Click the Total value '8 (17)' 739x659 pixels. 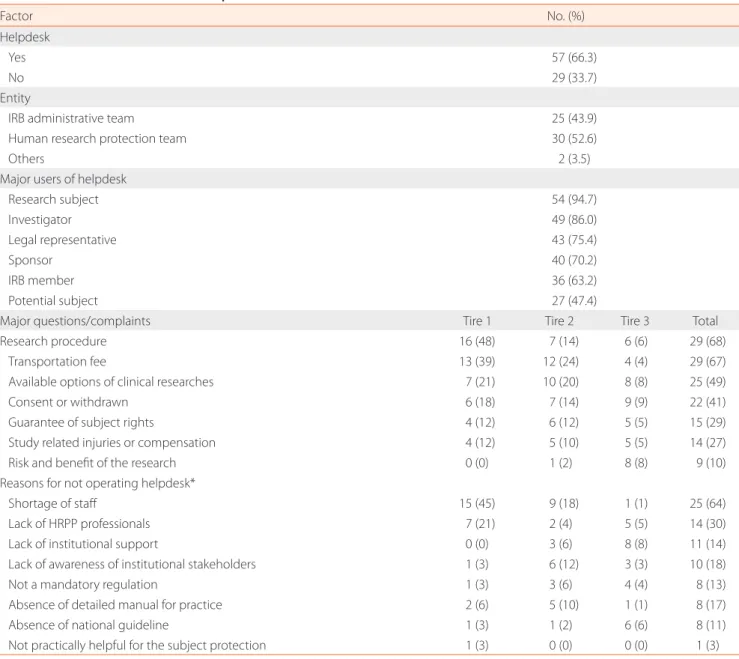[711, 605]
